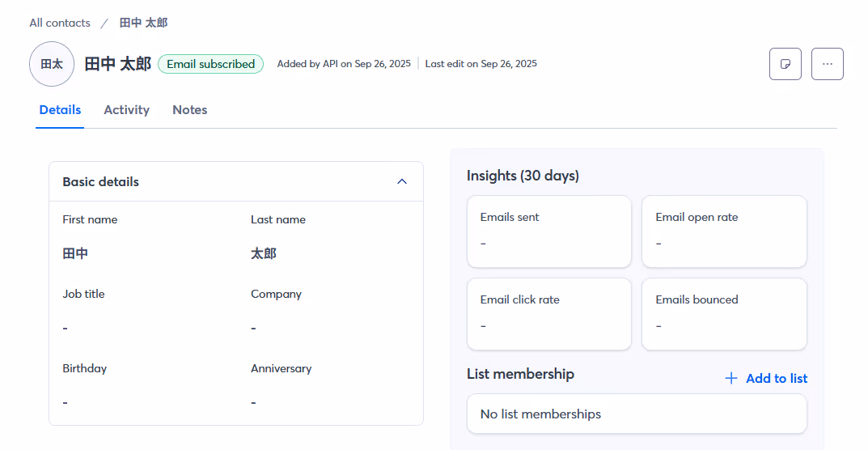868x450 pixels.
Task: Click the First name value 田中
Action: (x=75, y=253)
